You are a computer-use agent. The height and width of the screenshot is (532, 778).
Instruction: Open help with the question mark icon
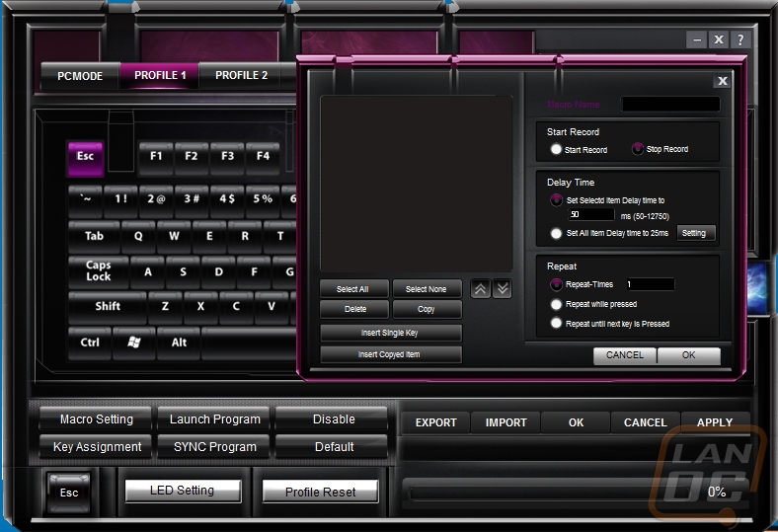[x=740, y=39]
